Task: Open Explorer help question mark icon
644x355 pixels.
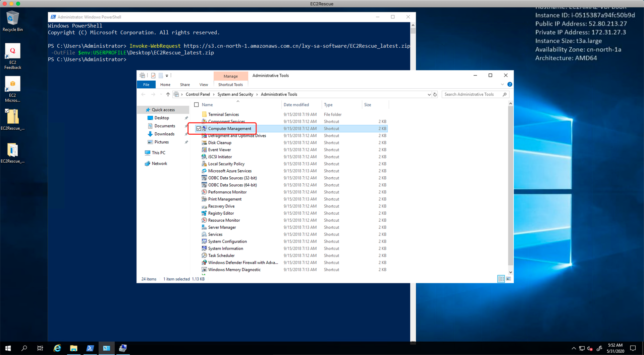Action: [509, 85]
